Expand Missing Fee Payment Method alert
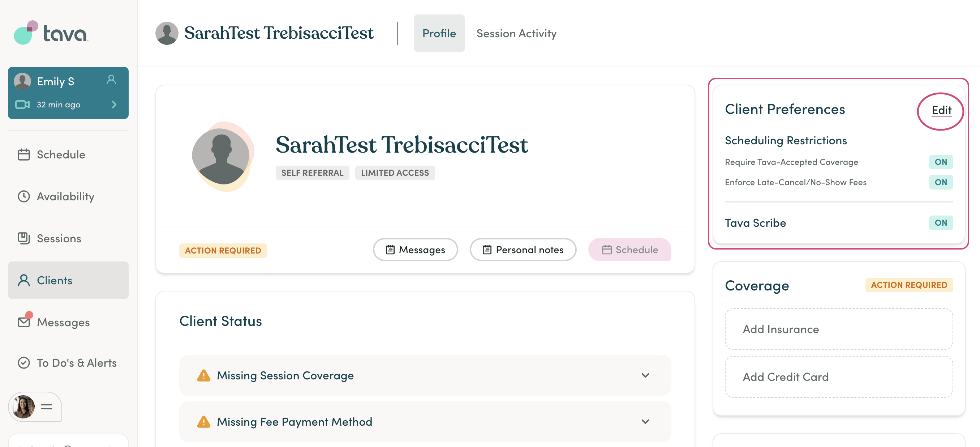 [x=425, y=421]
